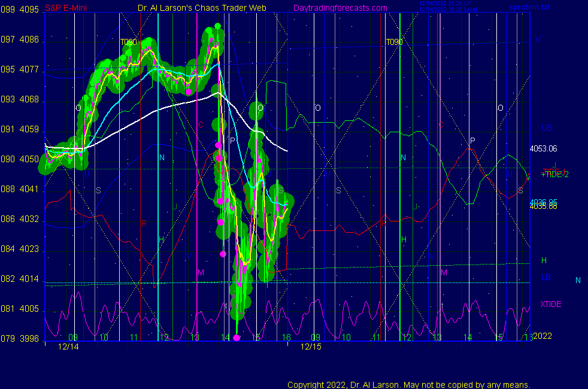Click the blue UB legend label
588x389 pixels.
coord(546,128)
